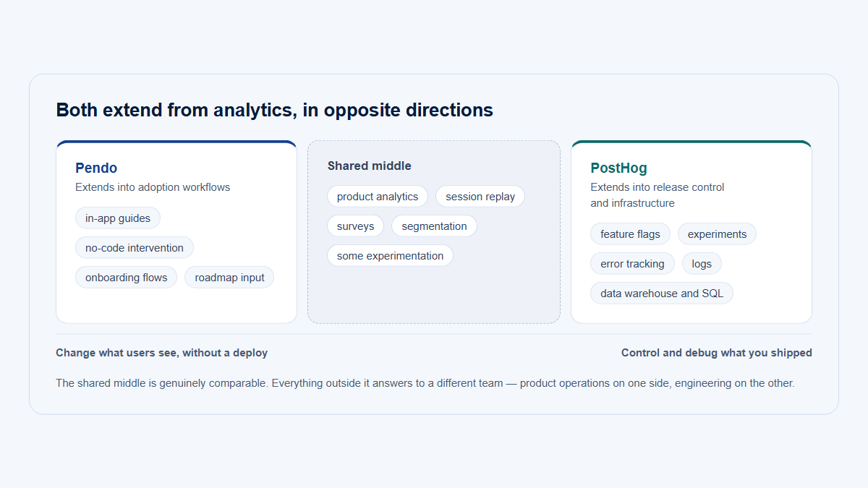
Task: Choose the 'roadmap input' chip
Action: pyautogui.click(x=229, y=277)
